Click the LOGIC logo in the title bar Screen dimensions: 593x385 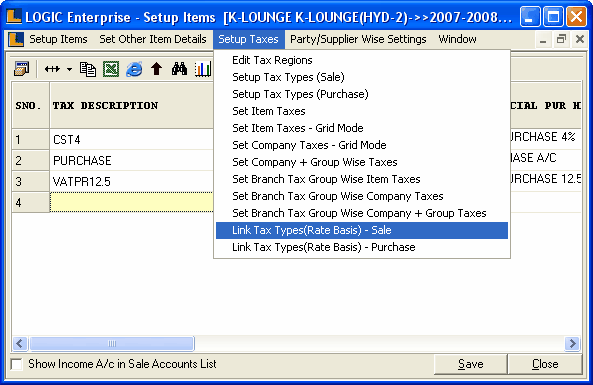[x=14, y=17]
